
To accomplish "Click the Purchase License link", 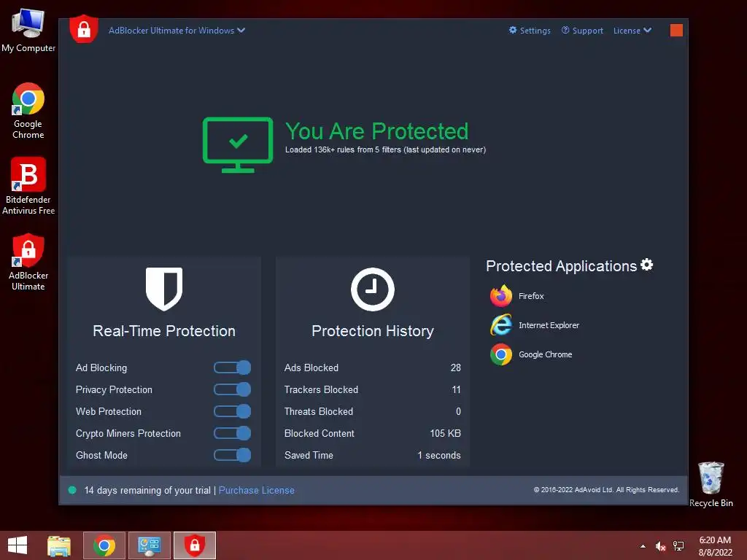I will tap(256, 491).
